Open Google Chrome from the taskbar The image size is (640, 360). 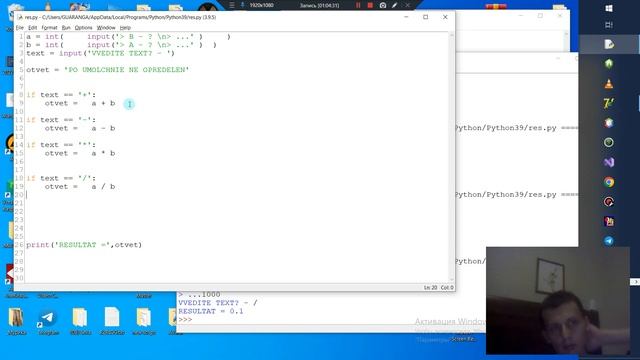coord(609,182)
